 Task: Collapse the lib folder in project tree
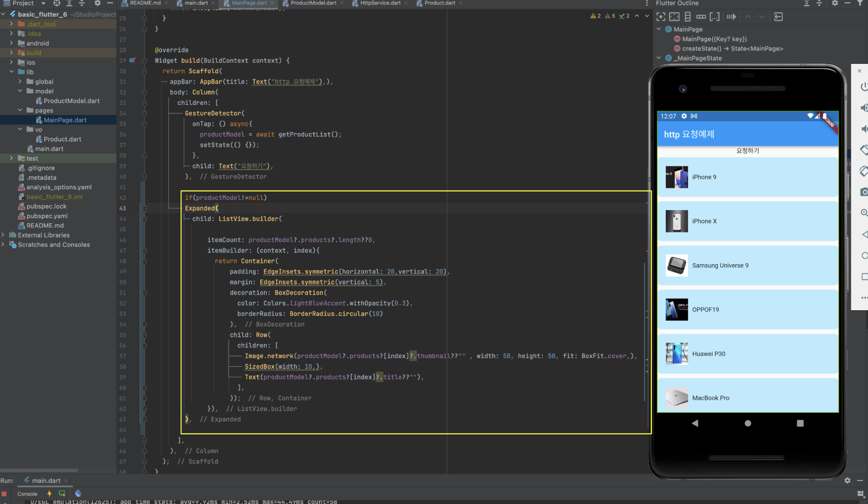11,72
